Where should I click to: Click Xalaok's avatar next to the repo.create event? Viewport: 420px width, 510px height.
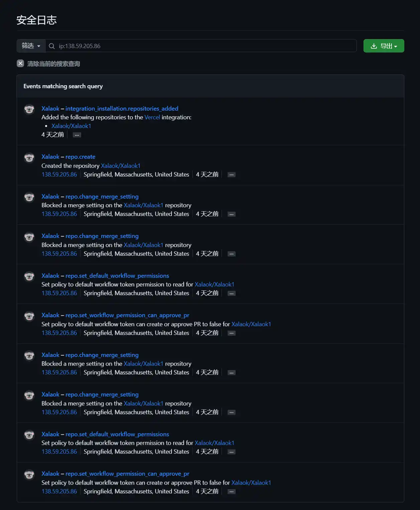click(29, 157)
